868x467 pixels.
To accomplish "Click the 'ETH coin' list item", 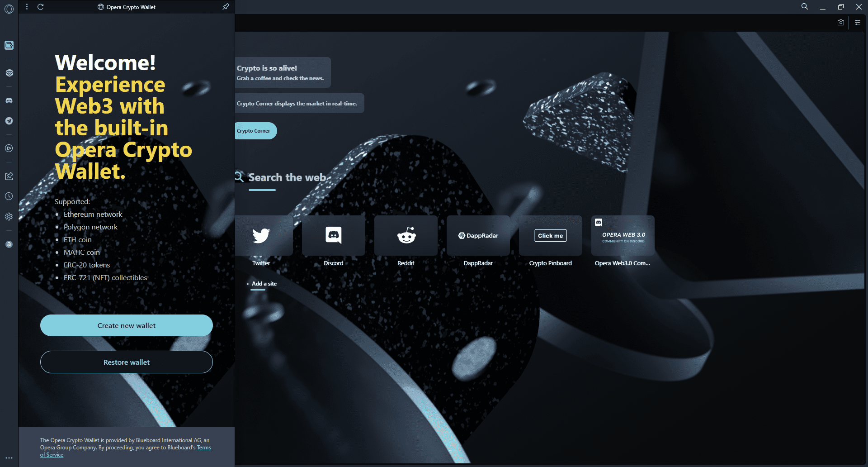I will tap(77, 239).
